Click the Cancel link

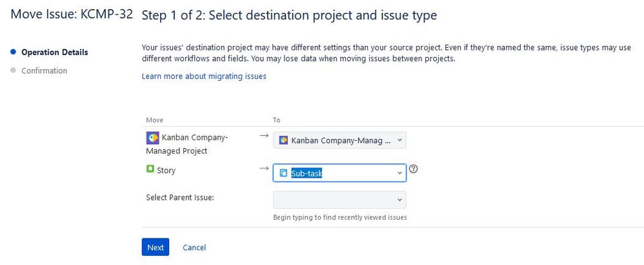pyautogui.click(x=194, y=247)
